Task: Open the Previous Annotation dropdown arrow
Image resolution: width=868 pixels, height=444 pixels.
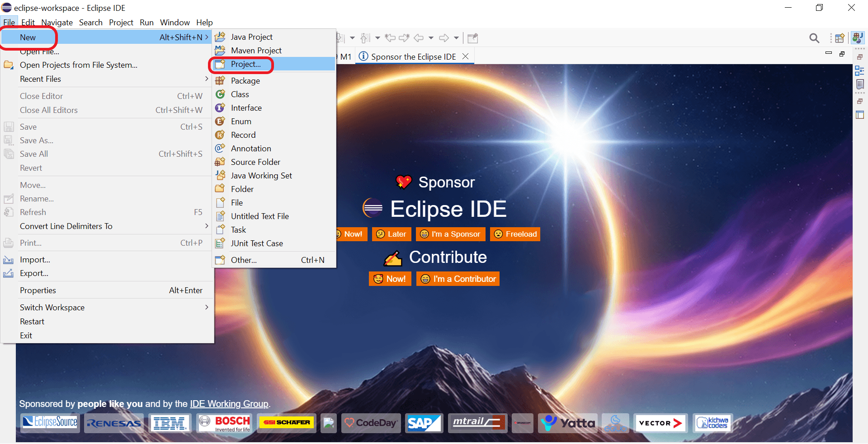Action: tap(377, 38)
